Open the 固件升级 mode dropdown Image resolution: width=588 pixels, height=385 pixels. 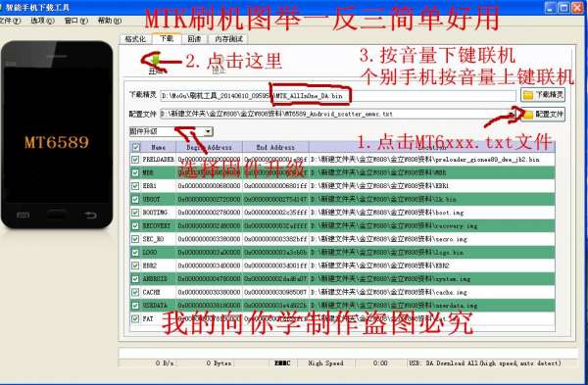171,131
